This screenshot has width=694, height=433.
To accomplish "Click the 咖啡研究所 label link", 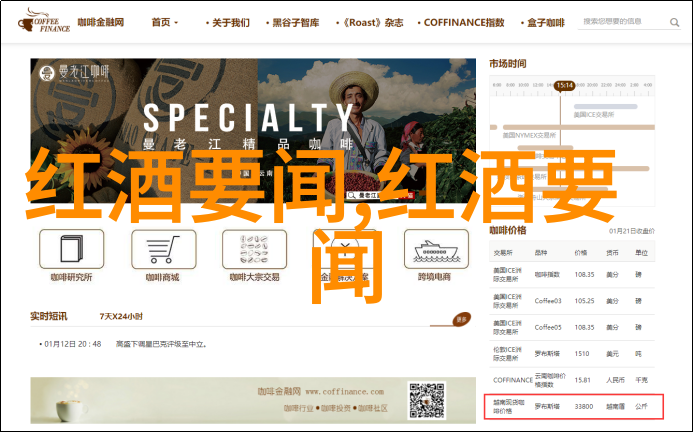I will point(71,278).
